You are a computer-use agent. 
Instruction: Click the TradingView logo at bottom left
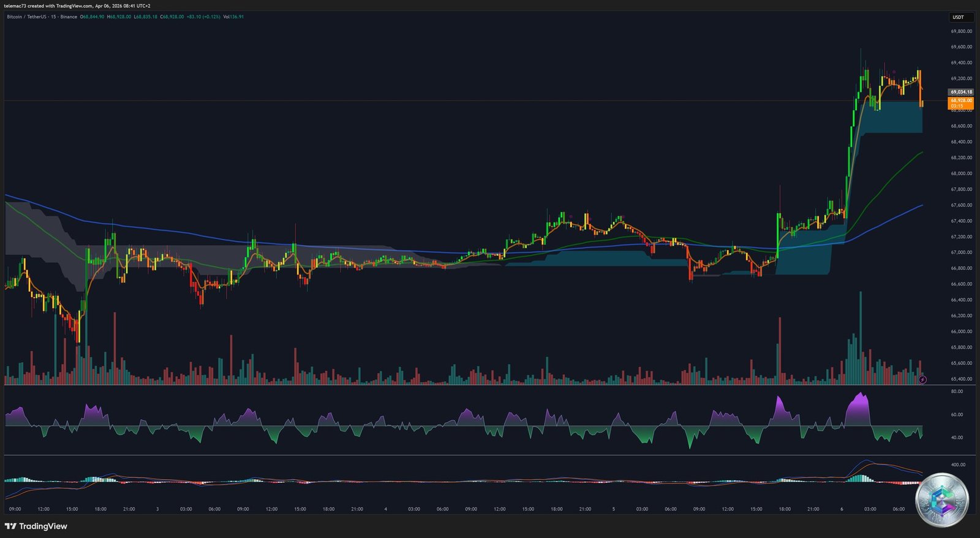tap(36, 526)
